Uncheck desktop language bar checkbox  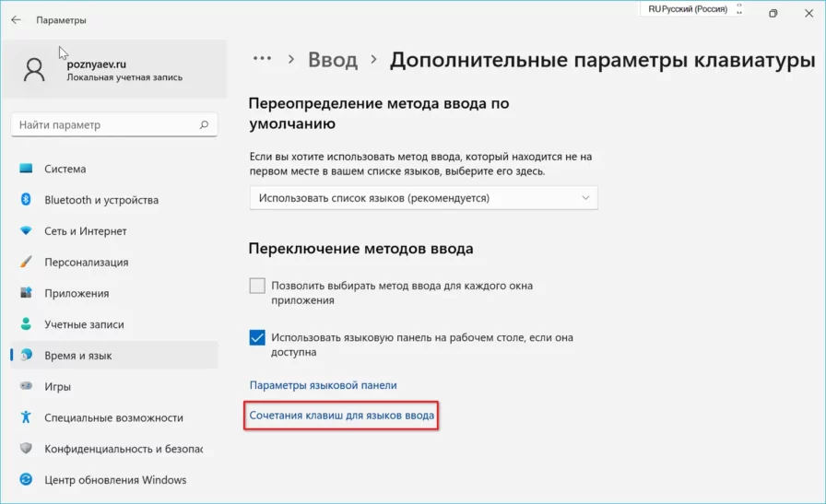click(x=257, y=337)
